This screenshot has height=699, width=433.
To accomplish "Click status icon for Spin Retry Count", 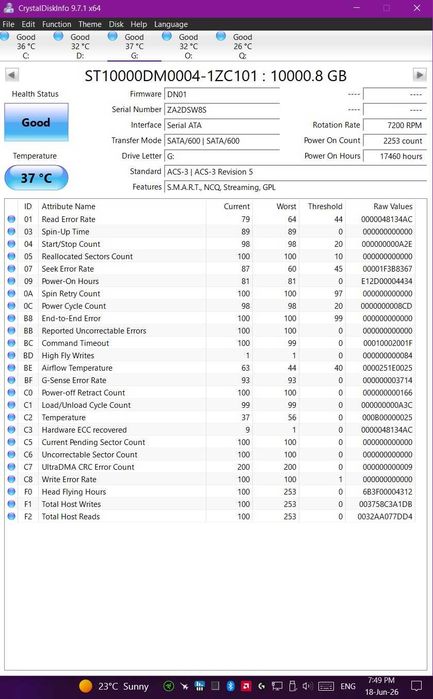I will (x=11, y=293).
